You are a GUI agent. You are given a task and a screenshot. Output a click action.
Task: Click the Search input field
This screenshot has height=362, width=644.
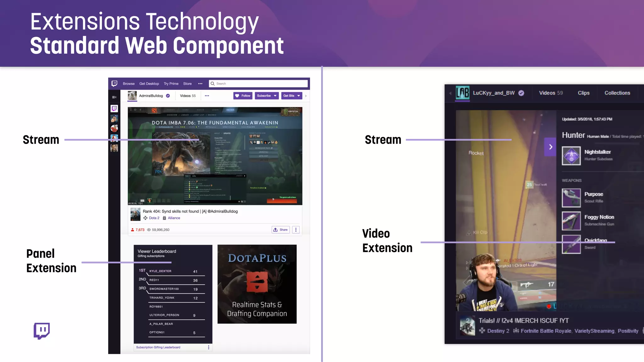258,84
